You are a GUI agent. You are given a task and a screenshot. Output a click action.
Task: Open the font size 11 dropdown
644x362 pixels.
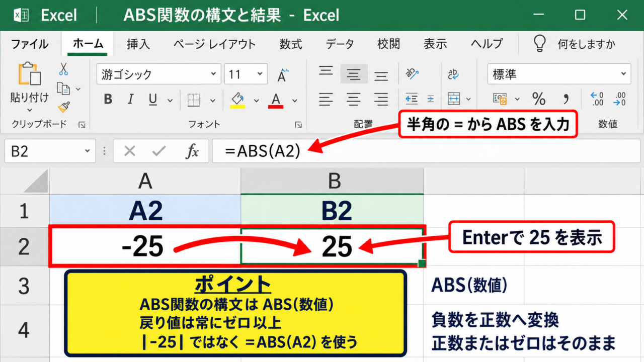260,75
